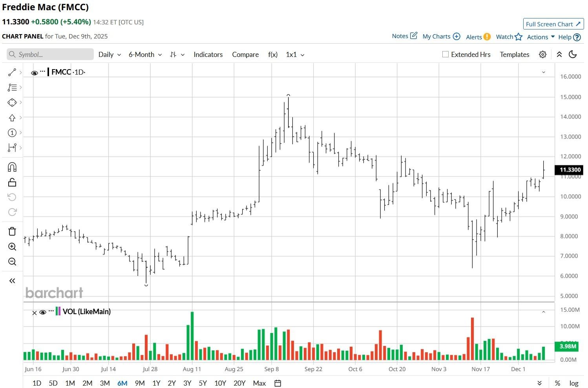Open the Indicators menu
588x388 pixels.
[208, 54]
